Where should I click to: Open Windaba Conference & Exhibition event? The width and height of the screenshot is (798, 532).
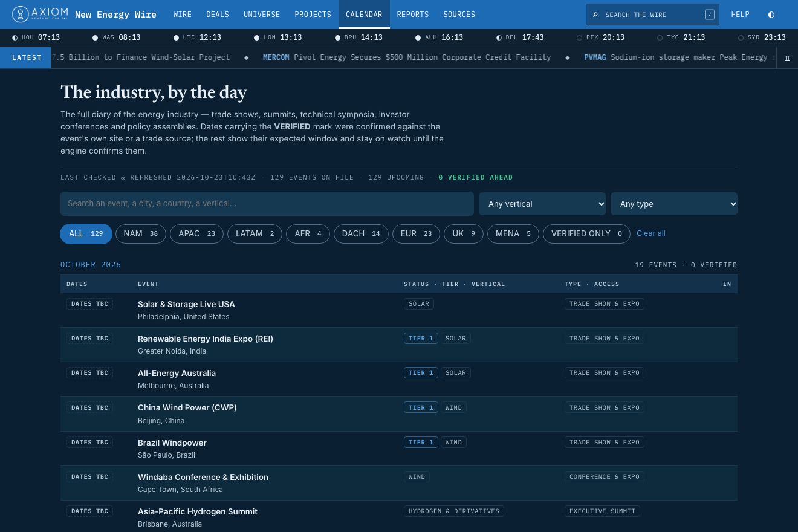pos(203,477)
